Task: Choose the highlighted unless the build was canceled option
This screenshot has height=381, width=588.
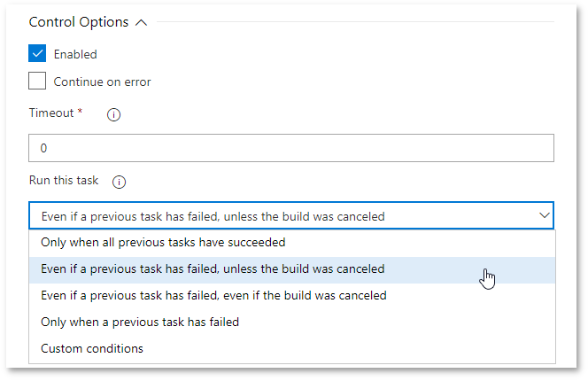Action: pos(213,268)
